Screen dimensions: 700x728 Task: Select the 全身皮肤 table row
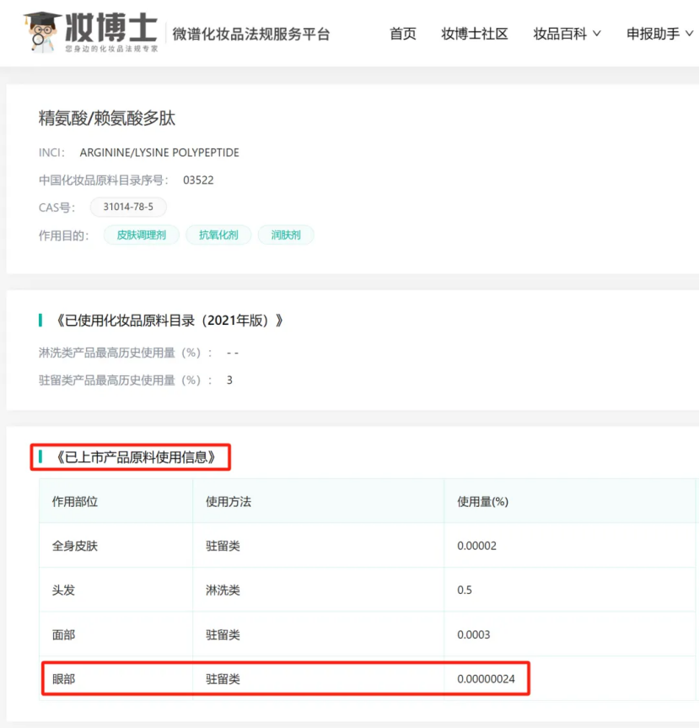click(x=75, y=546)
